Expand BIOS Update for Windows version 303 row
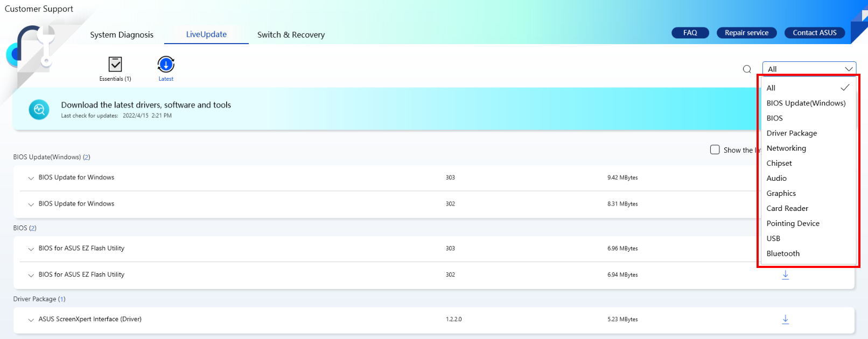The height and width of the screenshot is (339, 868). click(31, 178)
